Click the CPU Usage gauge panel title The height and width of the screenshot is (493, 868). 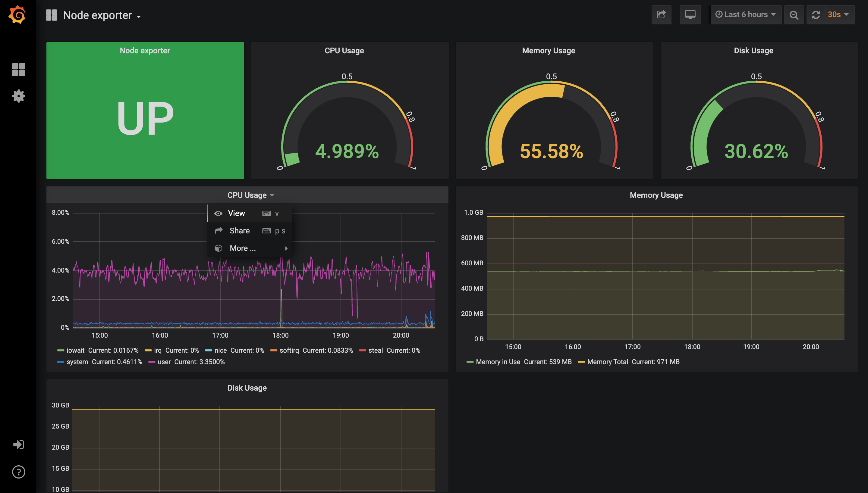click(344, 51)
